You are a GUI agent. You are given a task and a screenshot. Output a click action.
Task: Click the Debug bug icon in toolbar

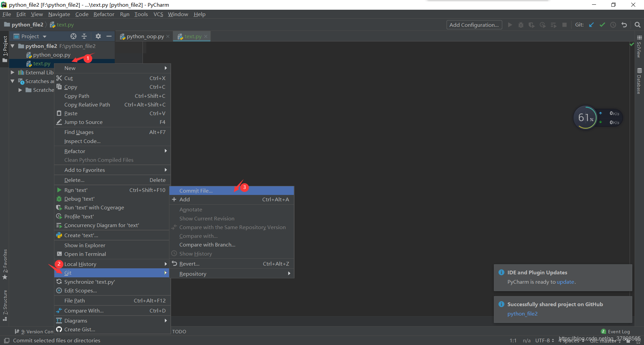521,25
